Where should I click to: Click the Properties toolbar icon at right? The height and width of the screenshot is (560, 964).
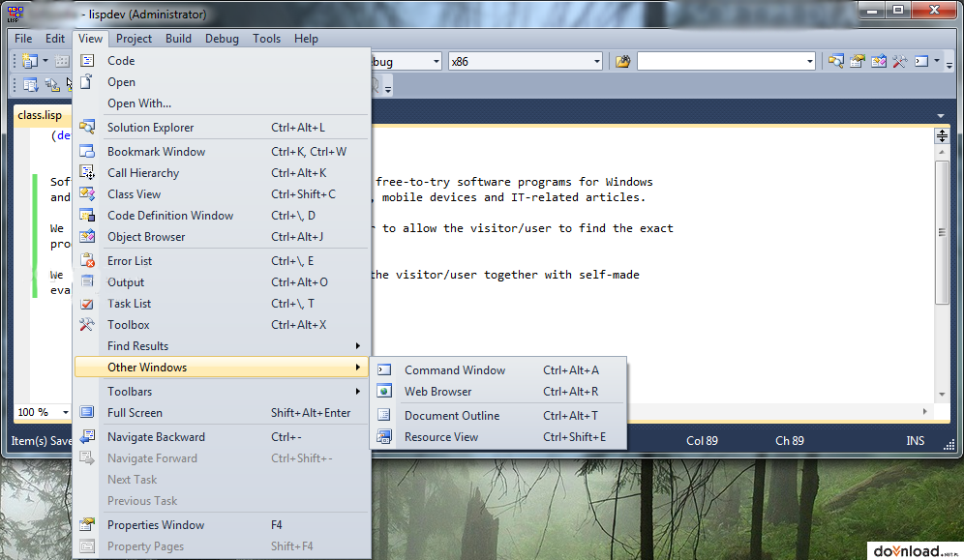(x=857, y=61)
